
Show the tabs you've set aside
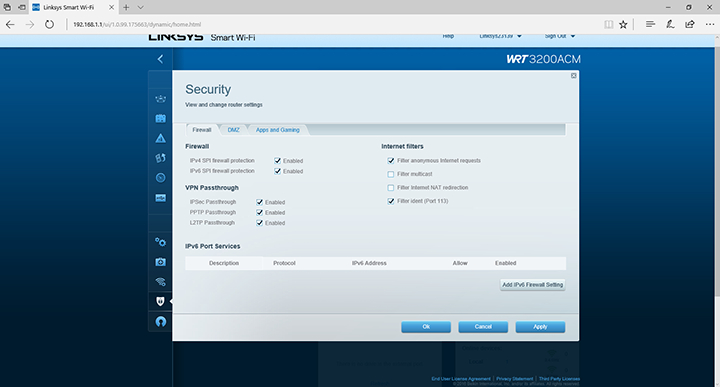[7, 7]
